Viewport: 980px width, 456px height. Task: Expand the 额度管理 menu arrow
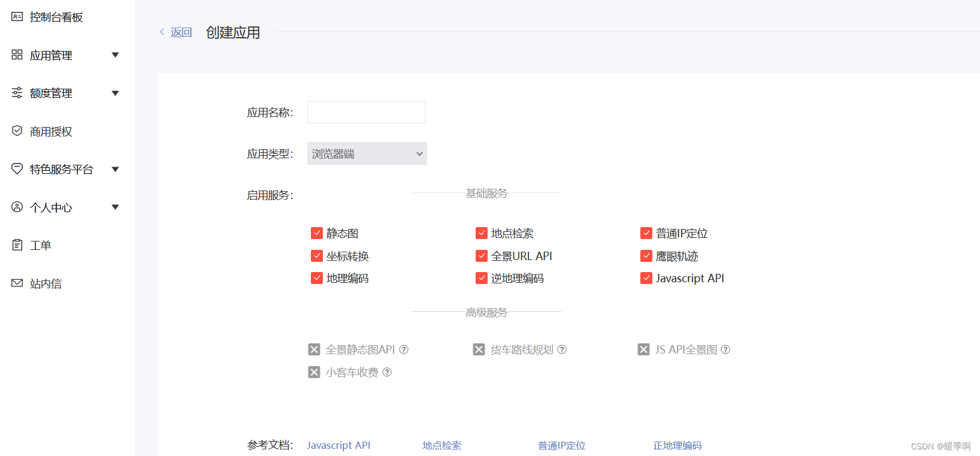116,93
